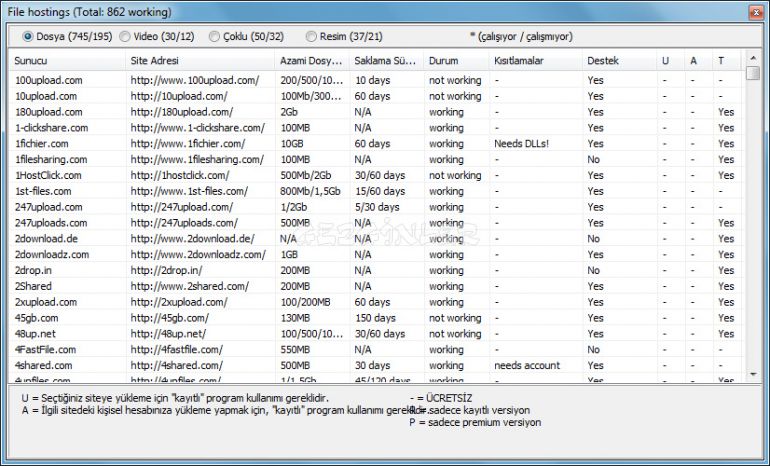Click the http://www.1fichier.com/ address cell
Image resolution: width=770 pixels, height=466 pixels.
(x=188, y=143)
